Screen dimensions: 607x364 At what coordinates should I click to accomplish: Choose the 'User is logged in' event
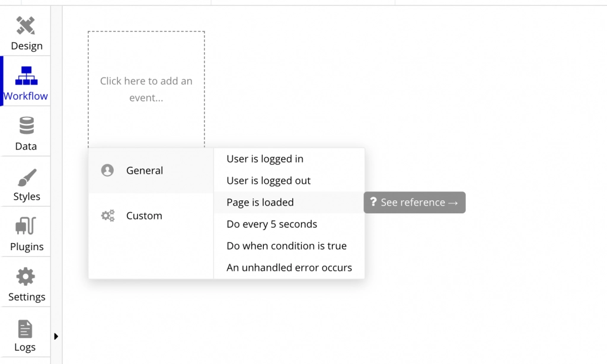pos(289,159)
